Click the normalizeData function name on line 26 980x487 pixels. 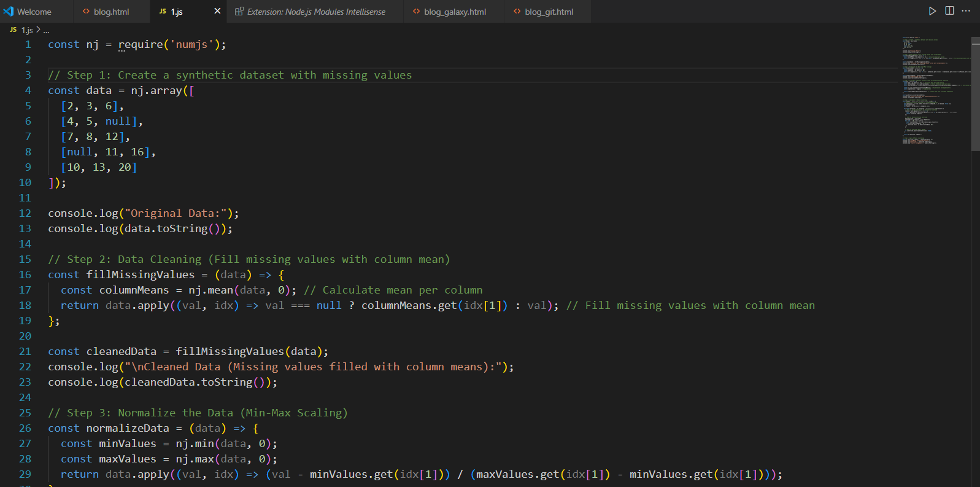[128, 428]
